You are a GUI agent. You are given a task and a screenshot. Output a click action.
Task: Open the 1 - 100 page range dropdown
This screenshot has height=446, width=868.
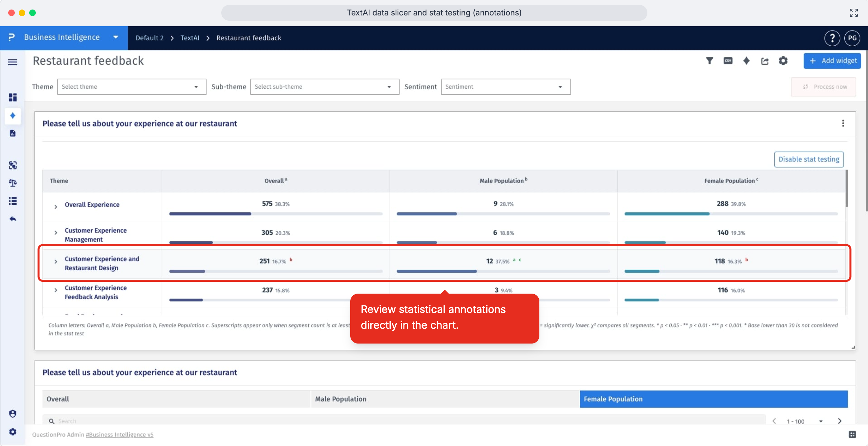click(x=804, y=421)
